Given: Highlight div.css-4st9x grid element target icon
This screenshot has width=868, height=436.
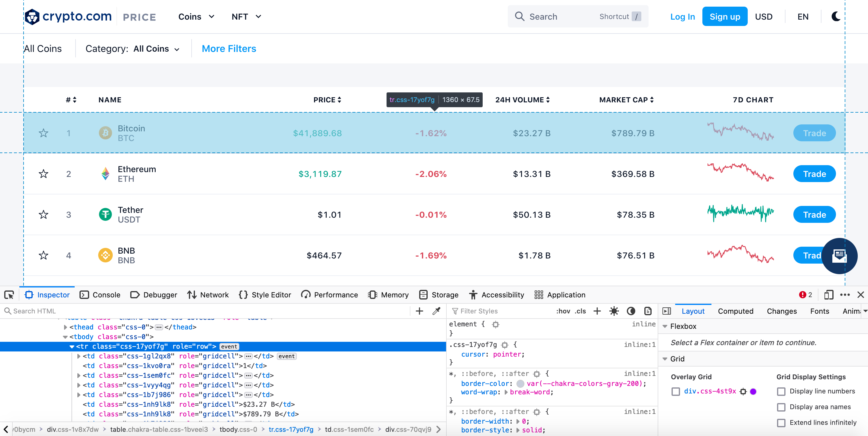Looking at the screenshot, I should (x=743, y=392).
